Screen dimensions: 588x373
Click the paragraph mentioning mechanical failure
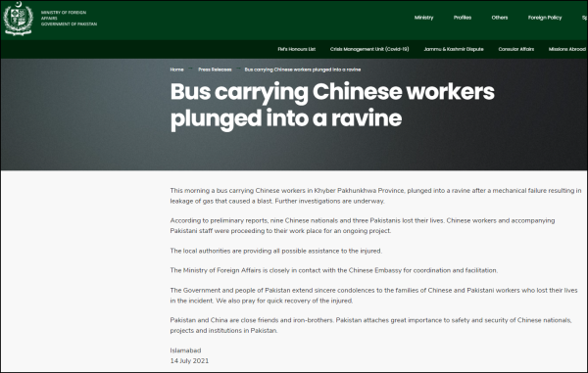coord(375,196)
